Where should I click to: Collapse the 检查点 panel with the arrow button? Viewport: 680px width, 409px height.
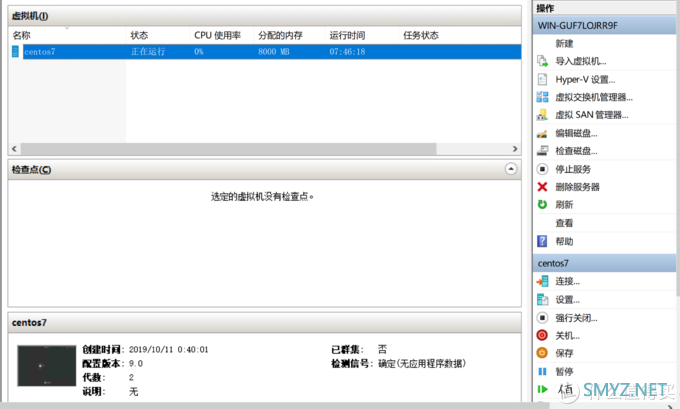[x=511, y=169]
